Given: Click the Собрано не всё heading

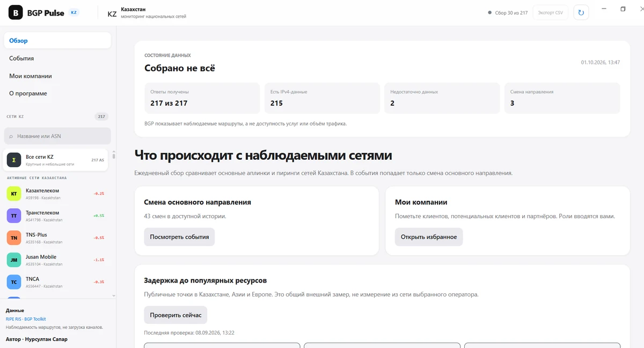Looking at the screenshot, I should tap(180, 68).
